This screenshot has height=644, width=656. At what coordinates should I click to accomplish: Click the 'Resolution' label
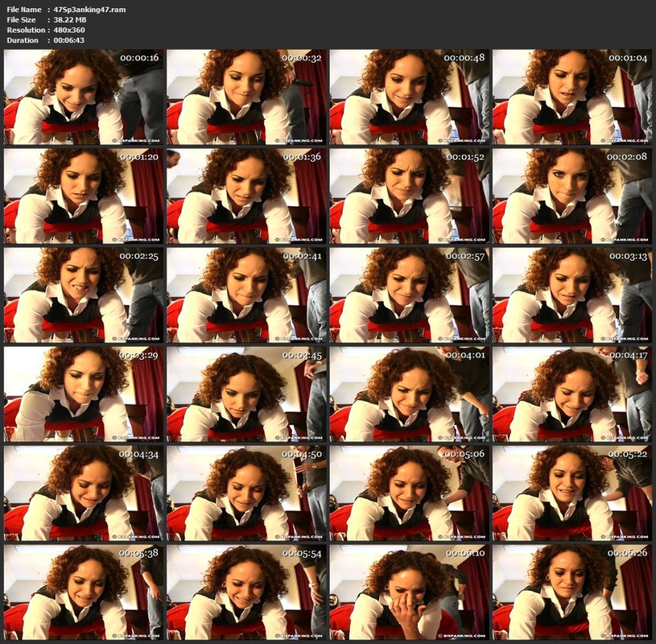26,30
